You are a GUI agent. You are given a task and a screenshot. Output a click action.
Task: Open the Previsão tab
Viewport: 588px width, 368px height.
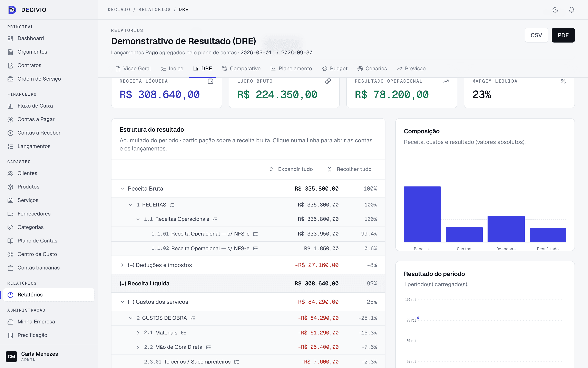click(411, 69)
